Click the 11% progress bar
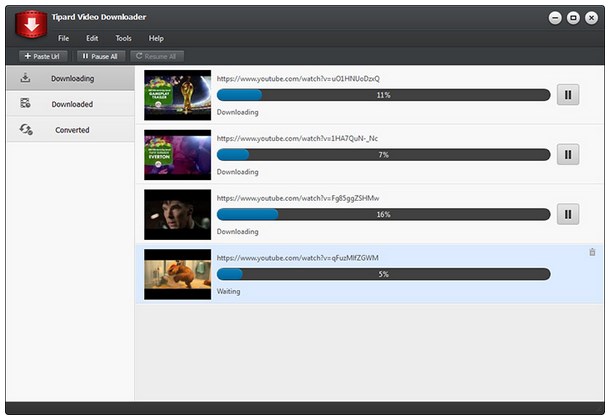 click(x=383, y=95)
